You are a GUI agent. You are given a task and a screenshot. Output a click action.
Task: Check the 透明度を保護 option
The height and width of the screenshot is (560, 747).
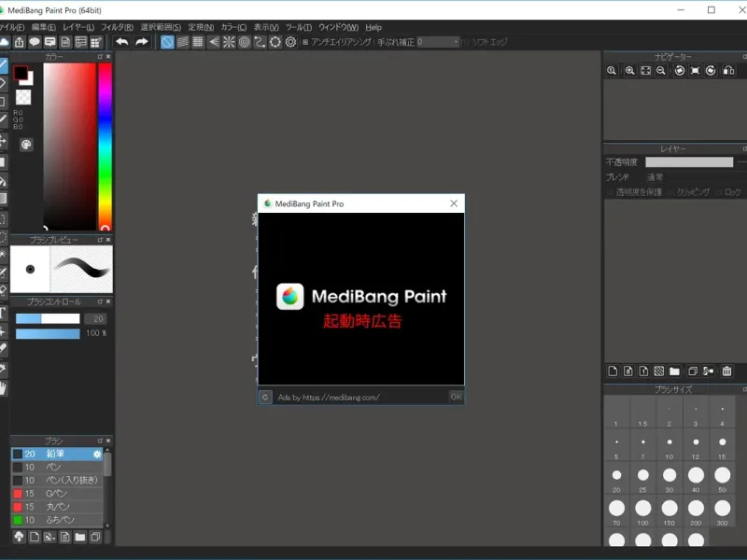(x=610, y=192)
